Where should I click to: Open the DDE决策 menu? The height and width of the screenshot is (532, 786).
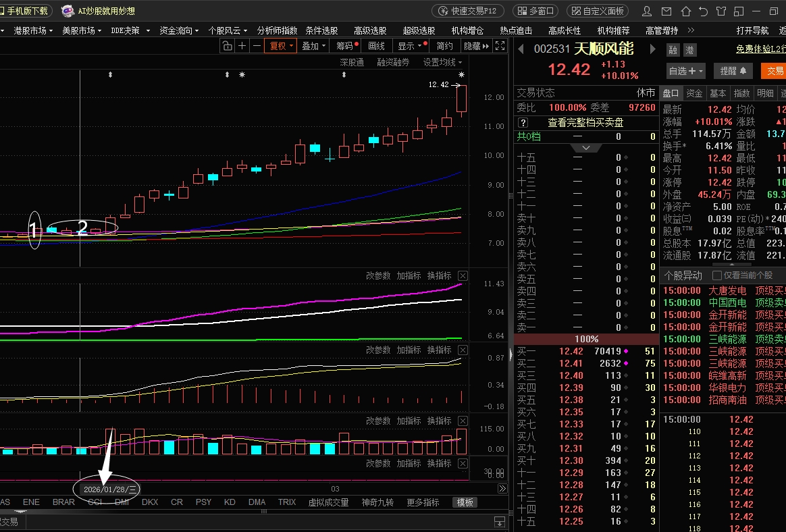coord(130,30)
